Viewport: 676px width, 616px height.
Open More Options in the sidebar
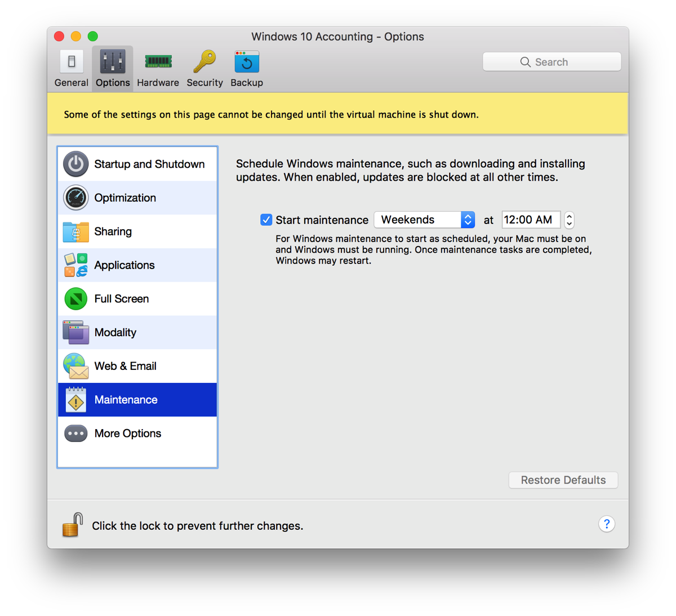coord(128,434)
